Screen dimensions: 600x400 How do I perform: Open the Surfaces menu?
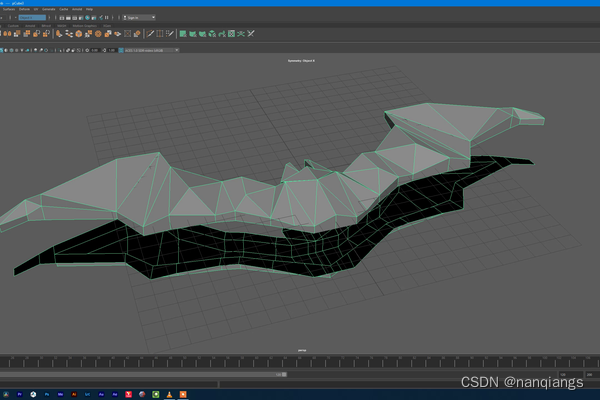coord(9,9)
